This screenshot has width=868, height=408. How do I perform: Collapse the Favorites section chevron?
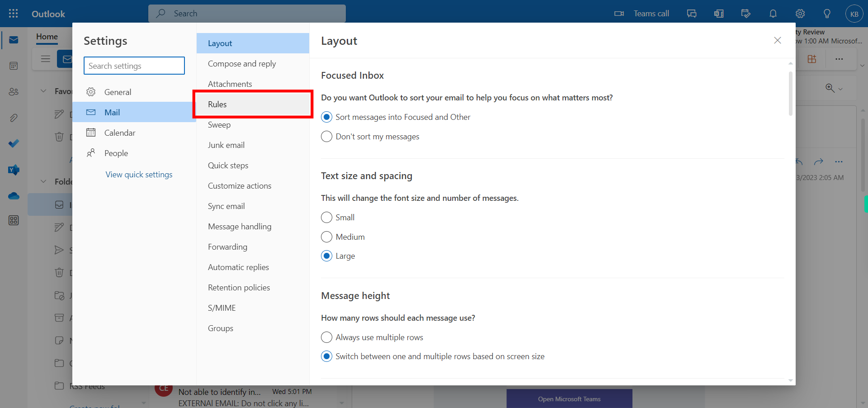[43, 91]
